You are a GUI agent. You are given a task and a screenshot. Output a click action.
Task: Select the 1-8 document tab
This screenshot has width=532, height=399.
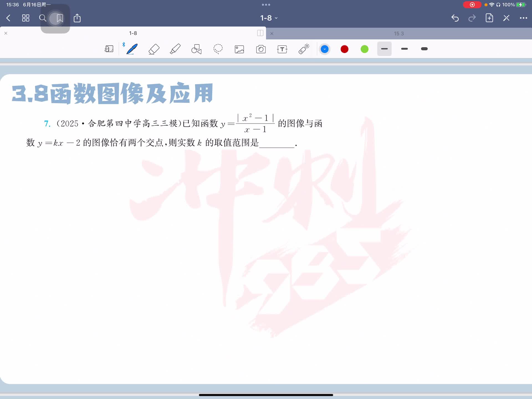(x=133, y=33)
